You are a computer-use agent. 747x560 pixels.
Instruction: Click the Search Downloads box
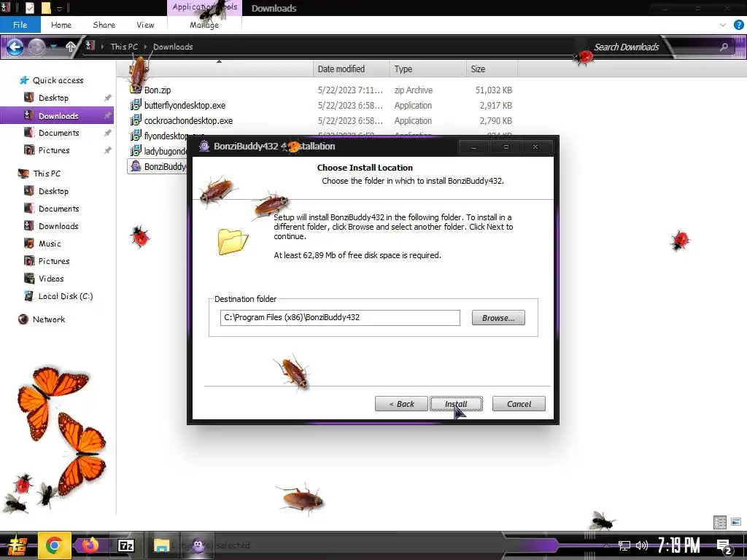pyautogui.click(x=626, y=47)
